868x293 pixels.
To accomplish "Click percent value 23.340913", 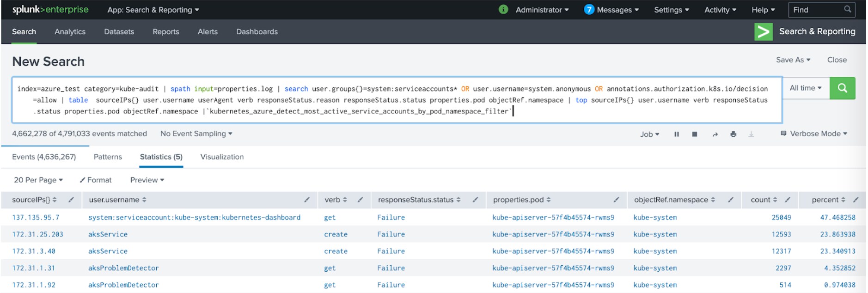I will tap(837, 251).
